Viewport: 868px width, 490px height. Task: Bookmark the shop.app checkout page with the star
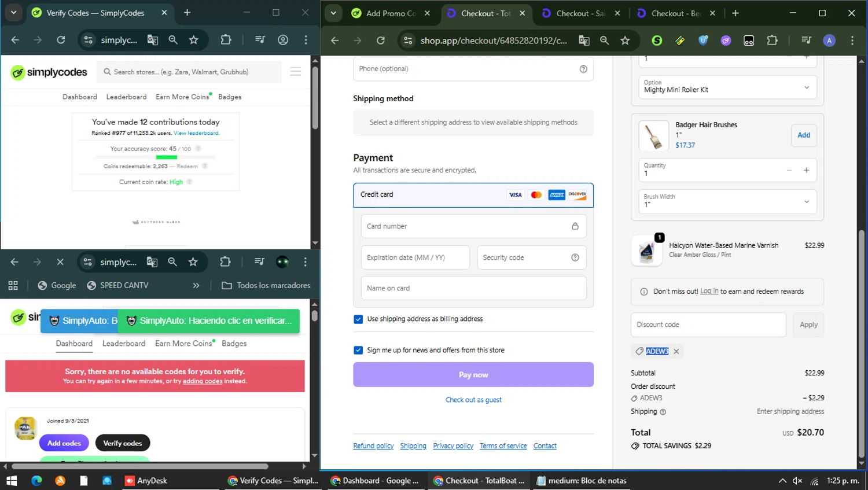coord(625,40)
